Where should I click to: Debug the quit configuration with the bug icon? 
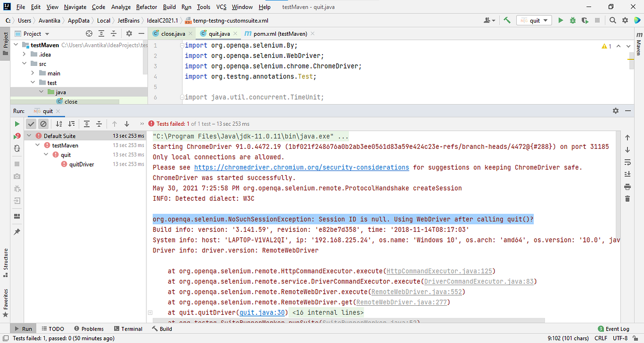click(574, 20)
